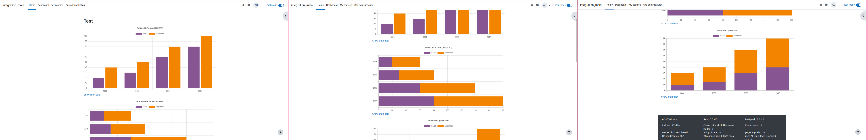Toggle Edit mode switch in middle window
868x140 pixels.
(570, 5)
